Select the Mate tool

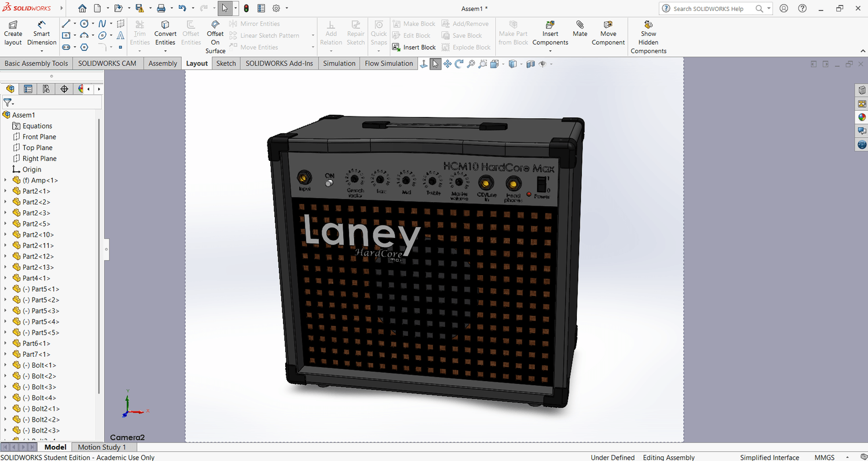580,29
